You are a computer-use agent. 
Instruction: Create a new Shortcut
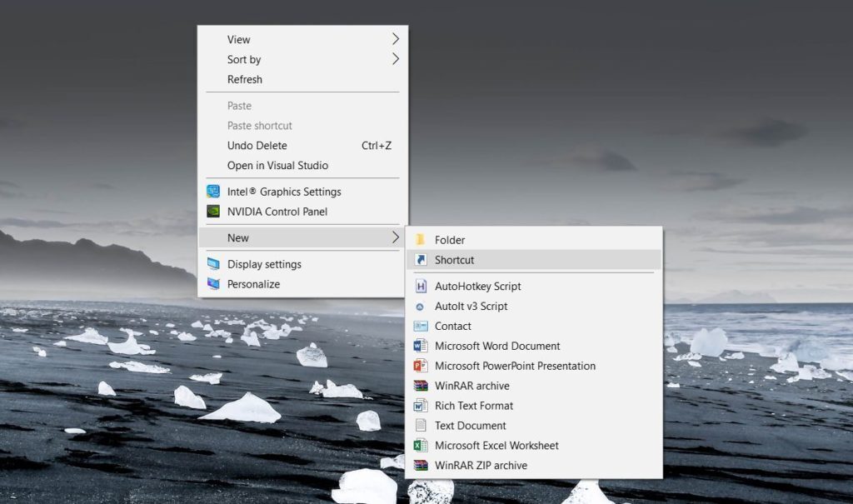(x=453, y=259)
